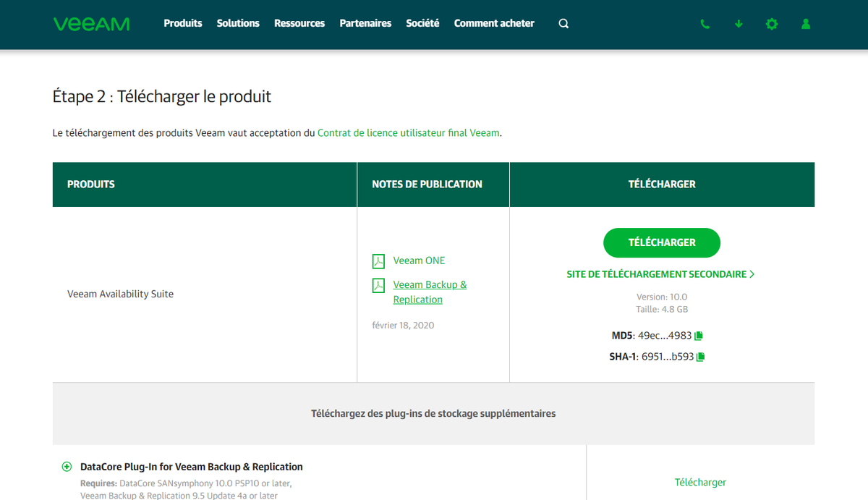Click PDF icon beside Veeam Backup & Replication
The height and width of the screenshot is (500, 868).
[378, 285]
